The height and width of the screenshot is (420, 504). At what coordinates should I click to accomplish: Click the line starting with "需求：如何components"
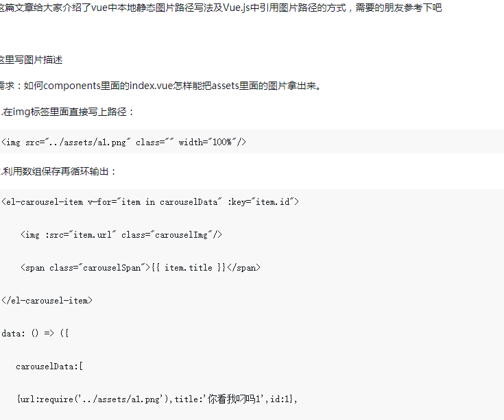(x=160, y=86)
